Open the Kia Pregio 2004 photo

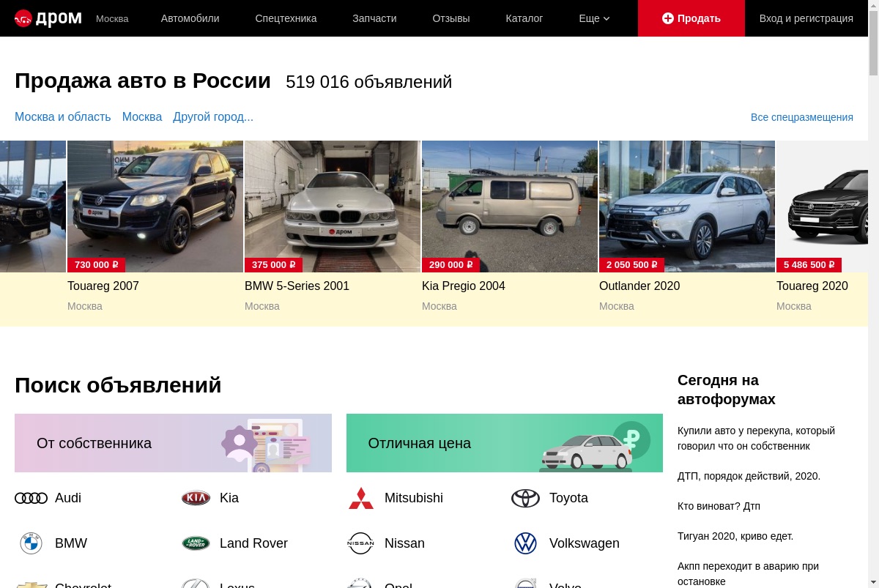(510, 206)
